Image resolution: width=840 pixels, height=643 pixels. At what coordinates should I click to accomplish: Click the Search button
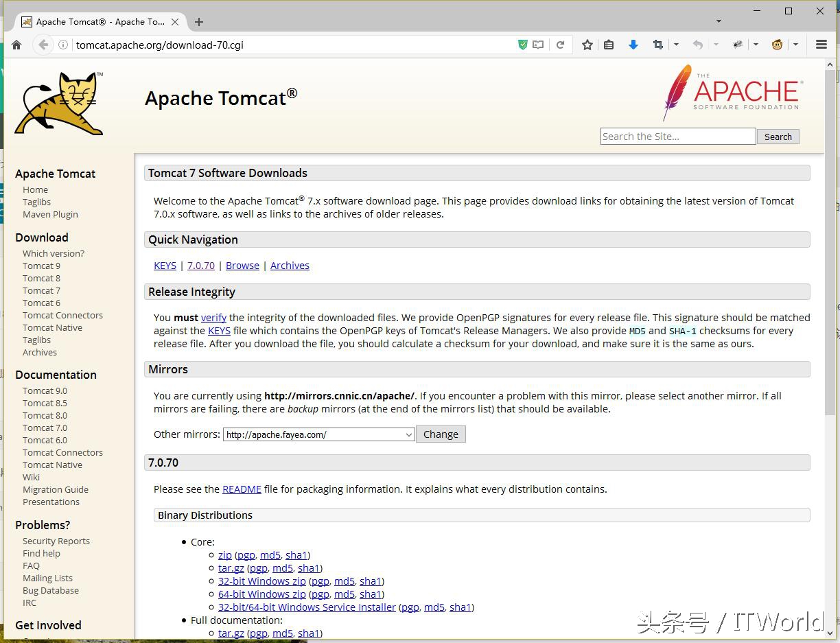[778, 137]
